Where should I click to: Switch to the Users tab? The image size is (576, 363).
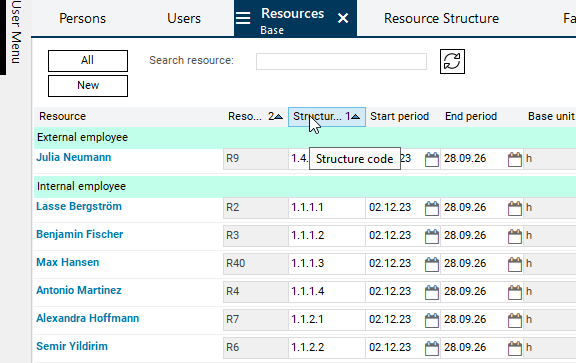pos(184,18)
